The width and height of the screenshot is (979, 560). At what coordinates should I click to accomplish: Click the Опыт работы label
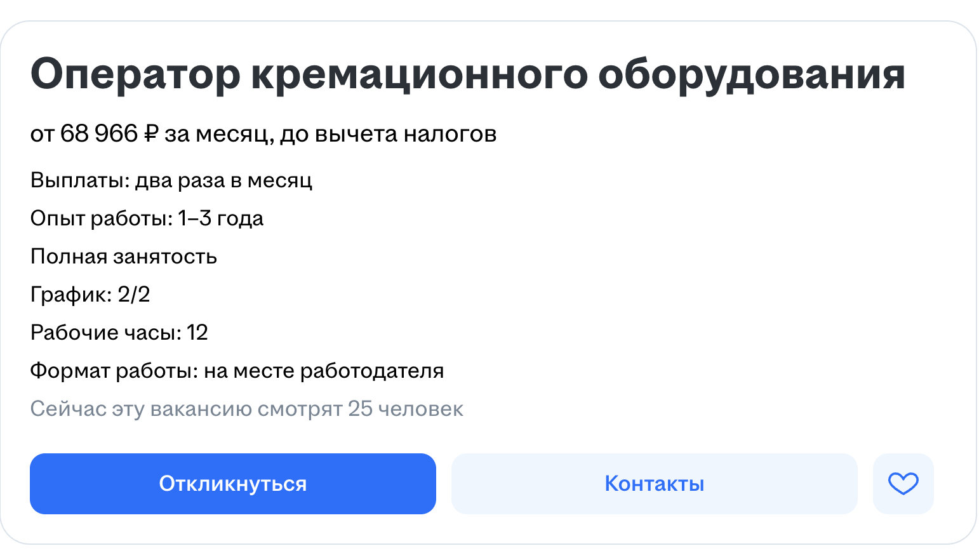pos(102,218)
